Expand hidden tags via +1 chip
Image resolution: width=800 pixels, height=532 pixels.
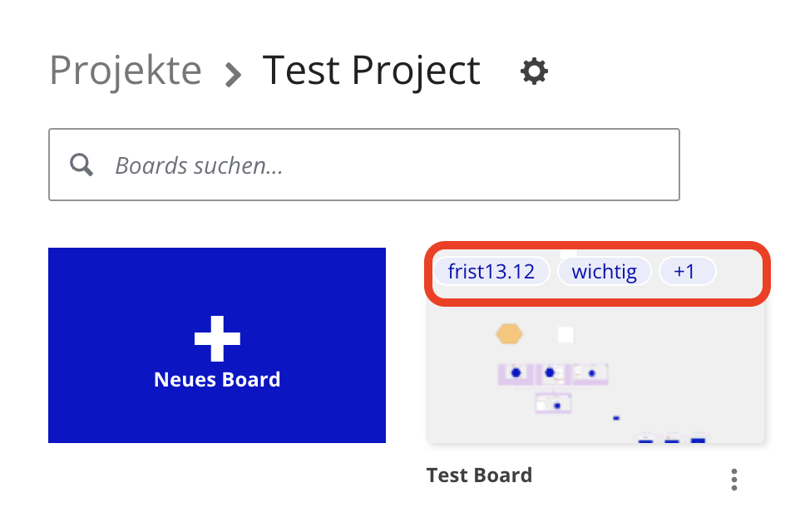click(x=685, y=272)
